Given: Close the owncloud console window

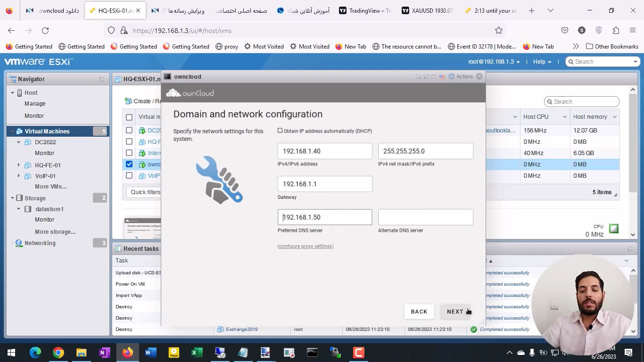Looking at the screenshot, I should pos(479,76).
